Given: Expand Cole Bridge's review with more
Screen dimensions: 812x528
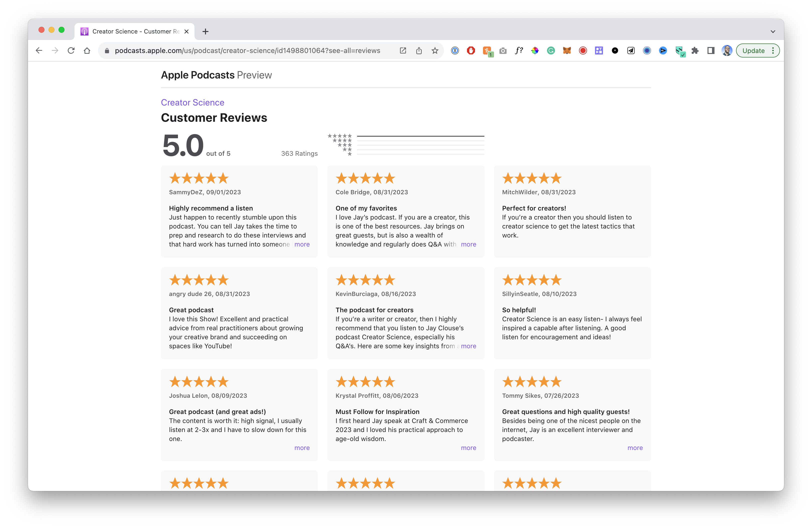Looking at the screenshot, I should click(x=468, y=244).
